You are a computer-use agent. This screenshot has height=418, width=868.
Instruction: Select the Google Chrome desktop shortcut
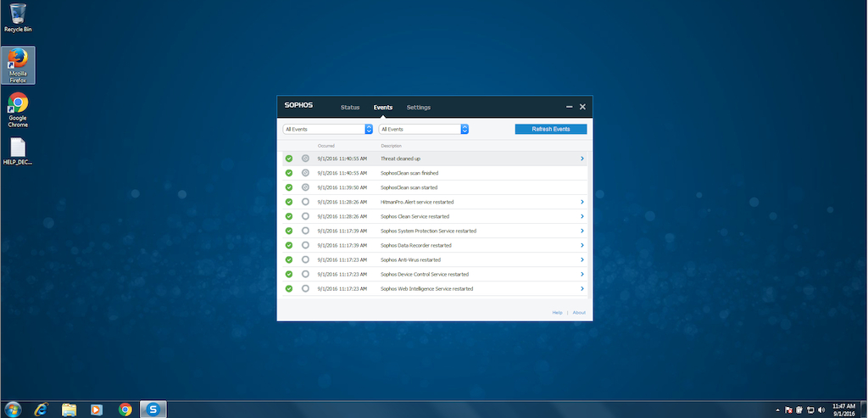[x=18, y=109]
